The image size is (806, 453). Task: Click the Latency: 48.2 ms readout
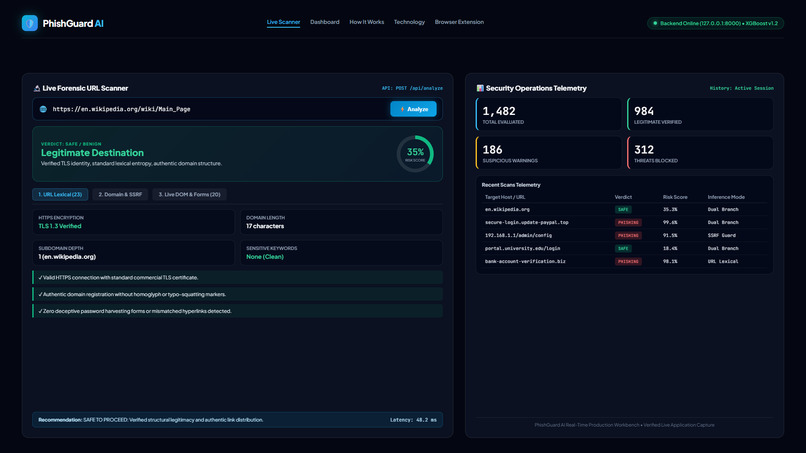pyautogui.click(x=413, y=420)
